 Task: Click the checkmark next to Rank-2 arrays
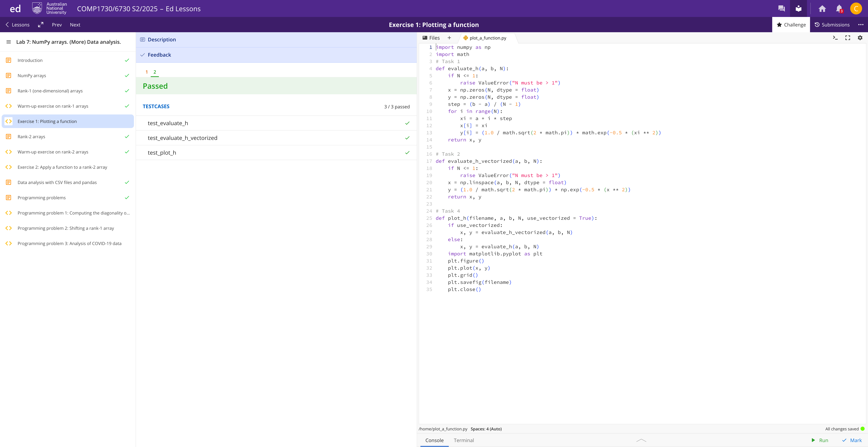(x=127, y=137)
